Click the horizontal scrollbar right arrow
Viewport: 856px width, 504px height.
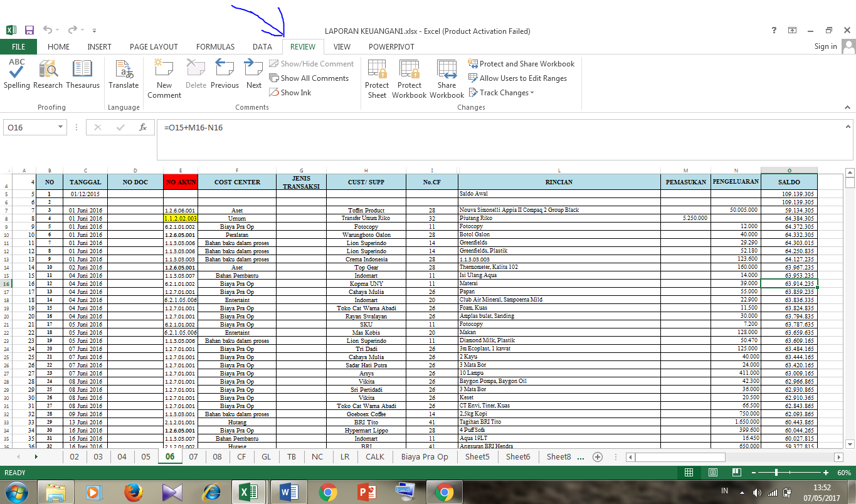coord(838,457)
